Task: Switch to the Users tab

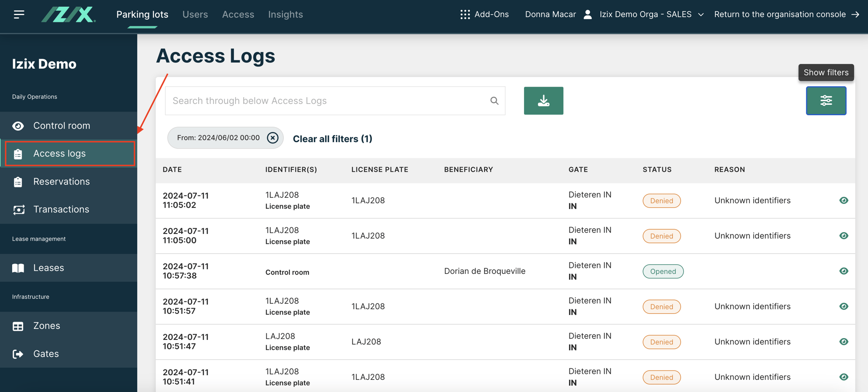Action: pyautogui.click(x=195, y=14)
